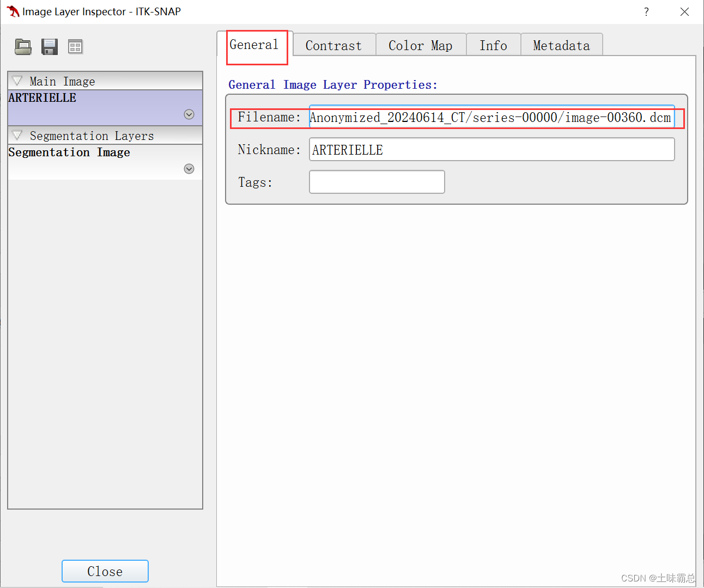The height and width of the screenshot is (588, 704).
Task: Click the Main Image header label
Action: tap(62, 81)
